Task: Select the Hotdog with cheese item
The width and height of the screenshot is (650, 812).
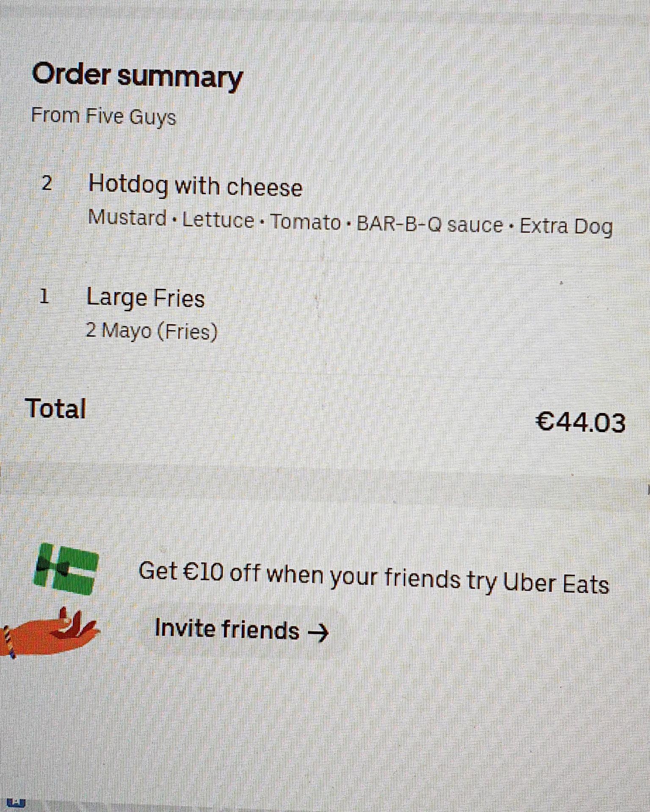Action: (x=195, y=186)
